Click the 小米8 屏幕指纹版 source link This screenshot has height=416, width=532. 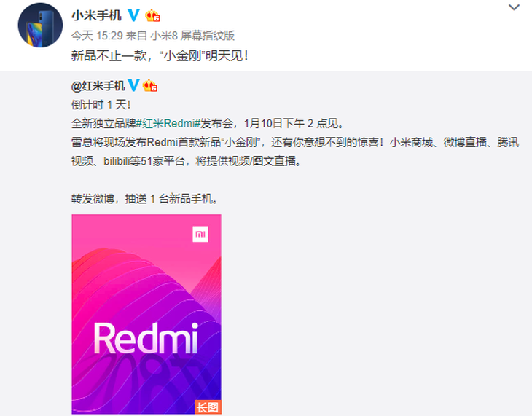pos(192,36)
